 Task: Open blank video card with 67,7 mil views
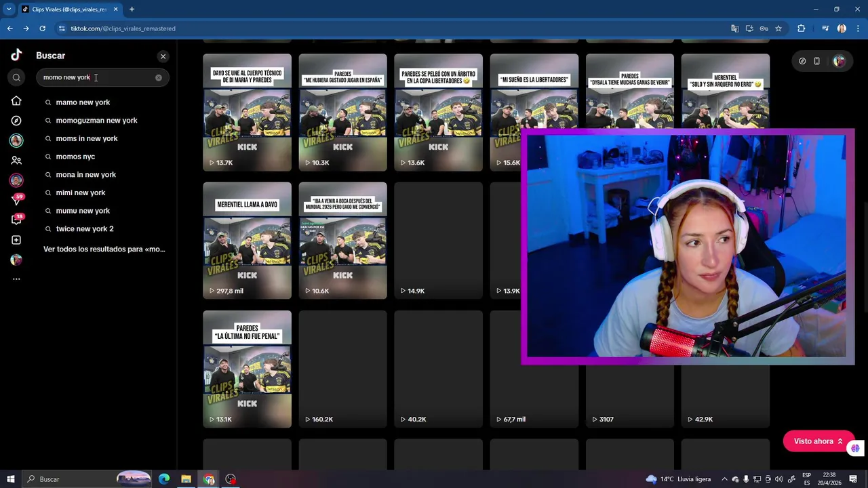point(534,396)
